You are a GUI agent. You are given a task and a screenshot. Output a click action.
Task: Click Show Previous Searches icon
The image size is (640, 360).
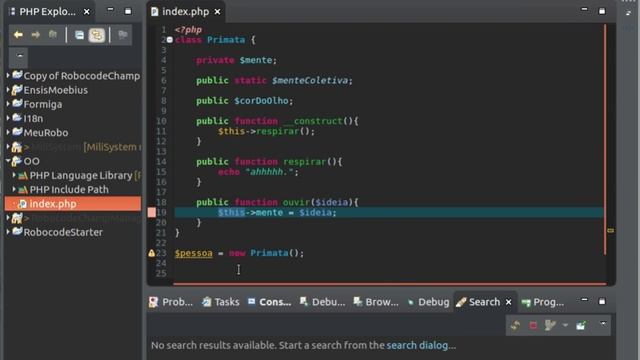point(550,325)
